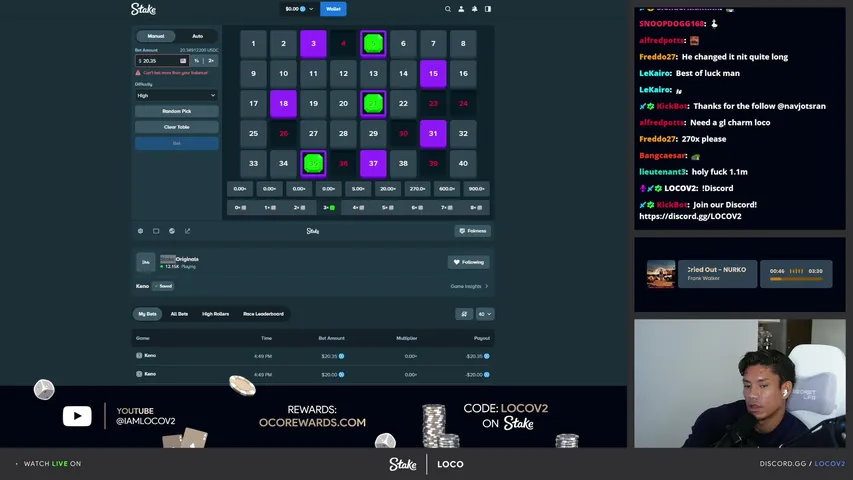Deselect purple tile 18
853x480 pixels.
click(283, 103)
